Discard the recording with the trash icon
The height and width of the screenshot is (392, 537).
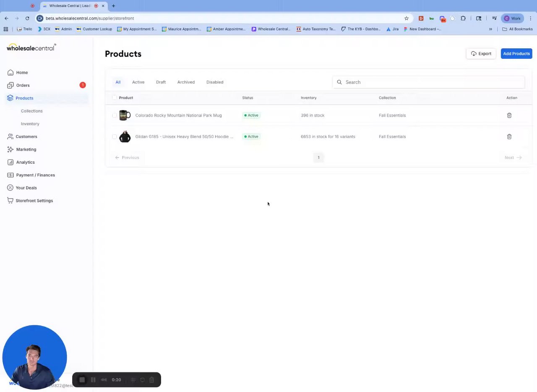(x=152, y=380)
